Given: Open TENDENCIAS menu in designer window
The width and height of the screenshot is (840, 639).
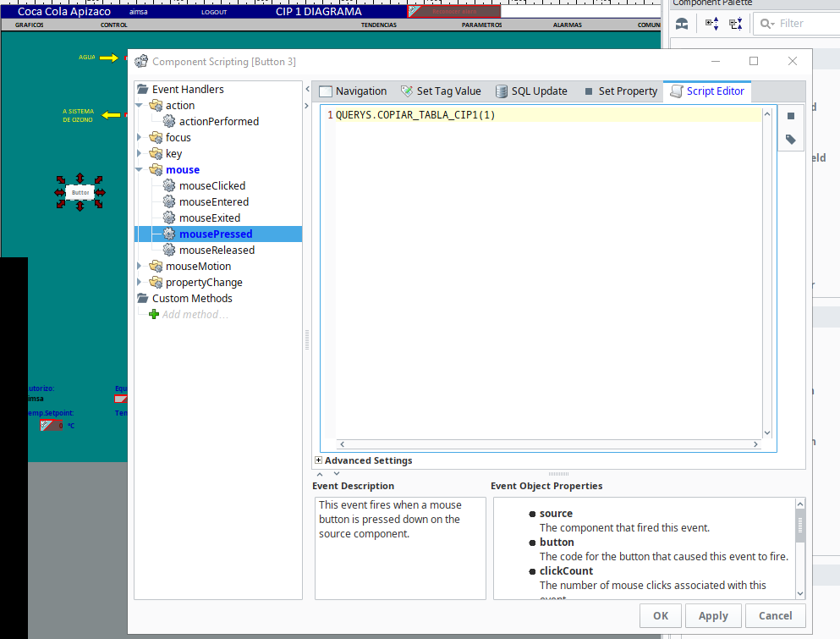Looking at the screenshot, I should (379, 25).
